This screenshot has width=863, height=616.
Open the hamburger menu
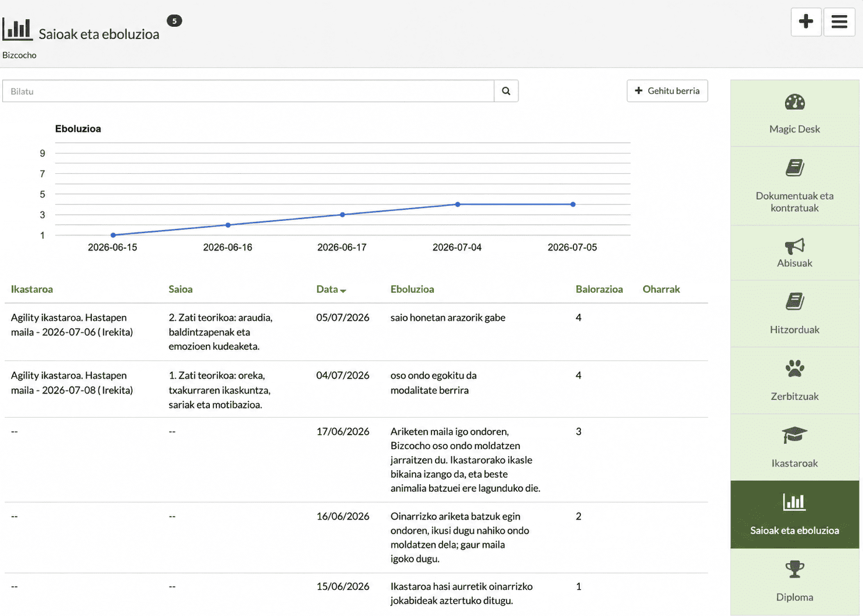[839, 22]
